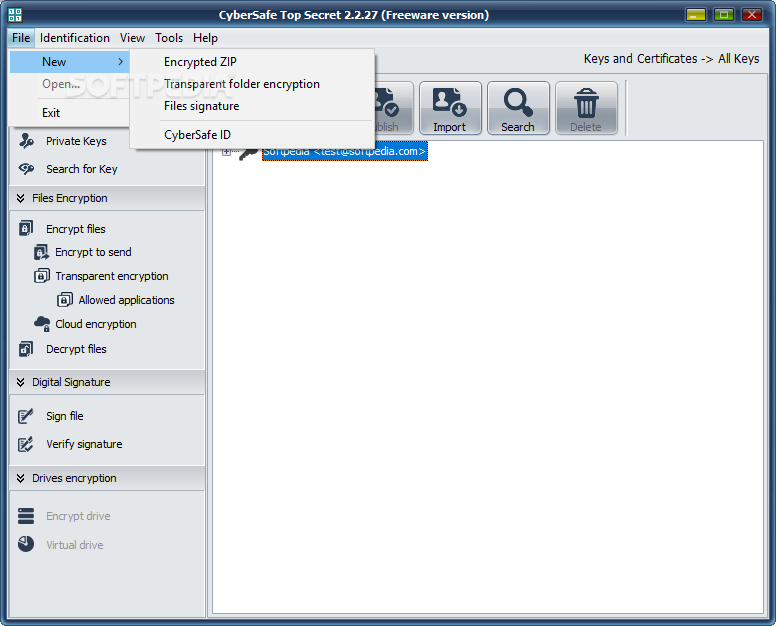Click the Decrypt files icon
This screenshot has height=626, width=776.
pyautogui.click(x=26, y=349)
